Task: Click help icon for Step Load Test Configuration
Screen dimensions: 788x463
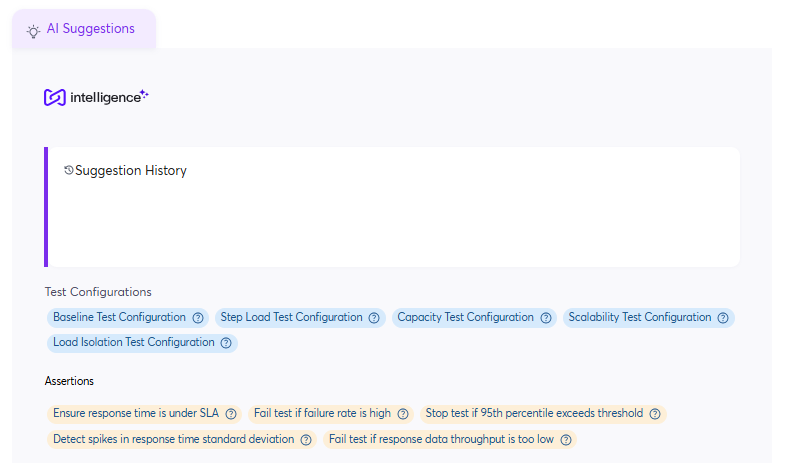Action: tap(374, 318)
